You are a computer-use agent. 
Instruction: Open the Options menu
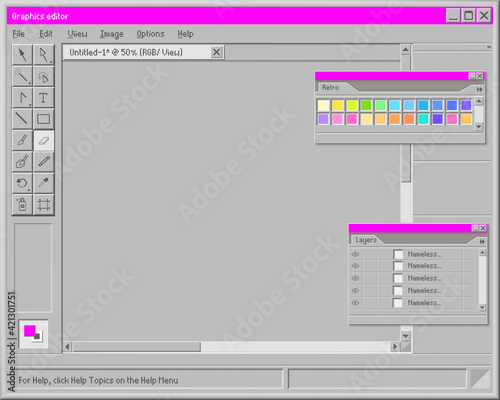[x=150, y=34]
